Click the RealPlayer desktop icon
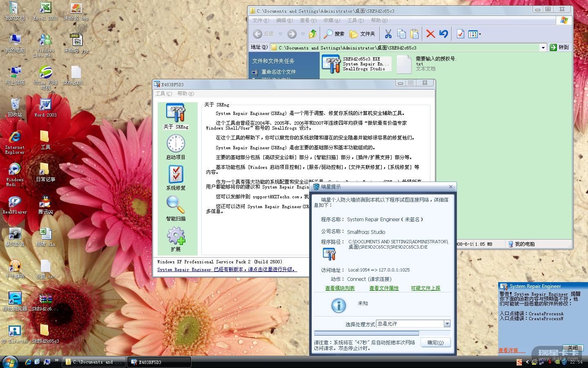 (15, 204)
